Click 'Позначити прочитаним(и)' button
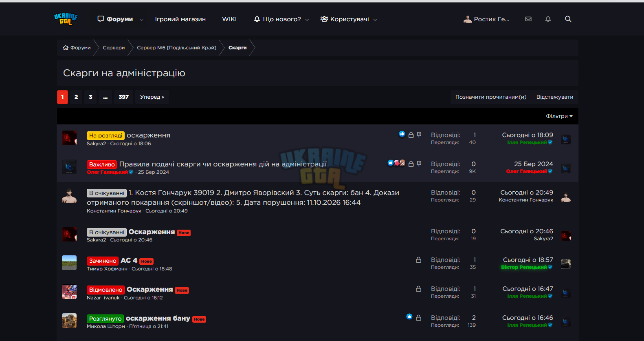This screenshot has width=644, height=341. [x=491, y=97]
